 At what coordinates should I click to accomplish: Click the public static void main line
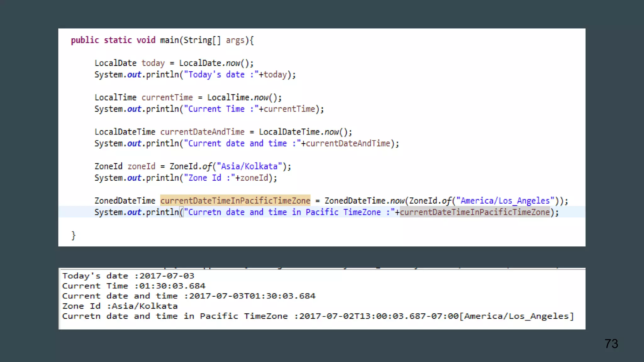click(162, 40)
